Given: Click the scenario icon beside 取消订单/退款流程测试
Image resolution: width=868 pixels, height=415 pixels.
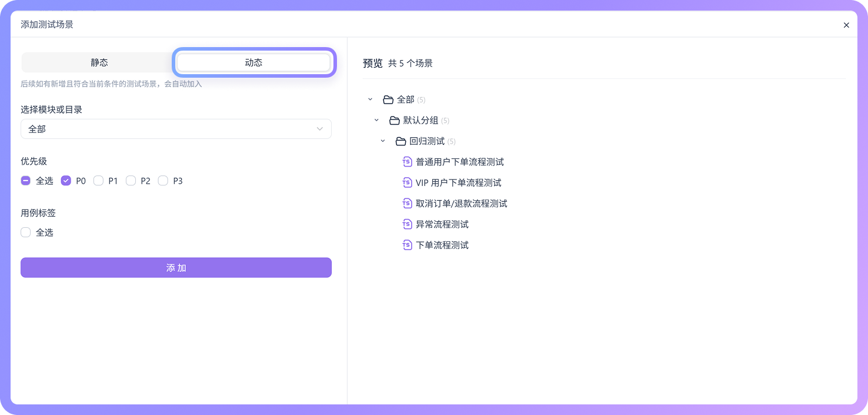Looking at the screenshot, I should pyautogui.click(x=408, y=203).
